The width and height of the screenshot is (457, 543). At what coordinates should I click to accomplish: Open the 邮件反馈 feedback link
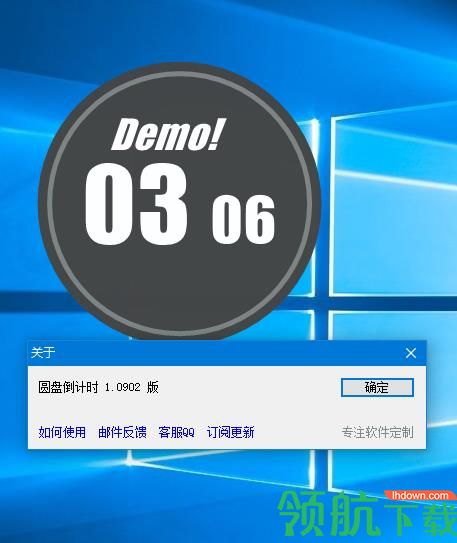(x=122, y=432)
